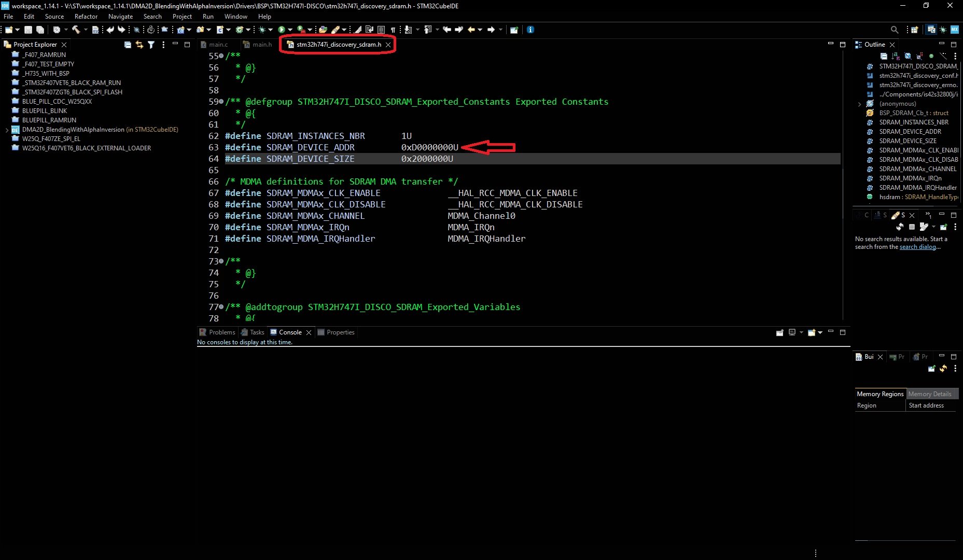The image size is (963, 560).
Task: Toggle Link with Editor in Project Explorer
Action: coord(139,45)
